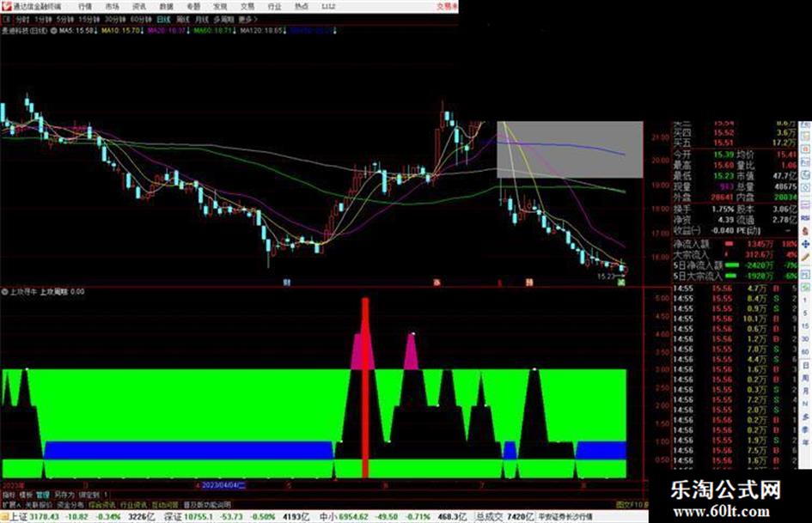Click the 换手 1.75% value

click(723, 210)
